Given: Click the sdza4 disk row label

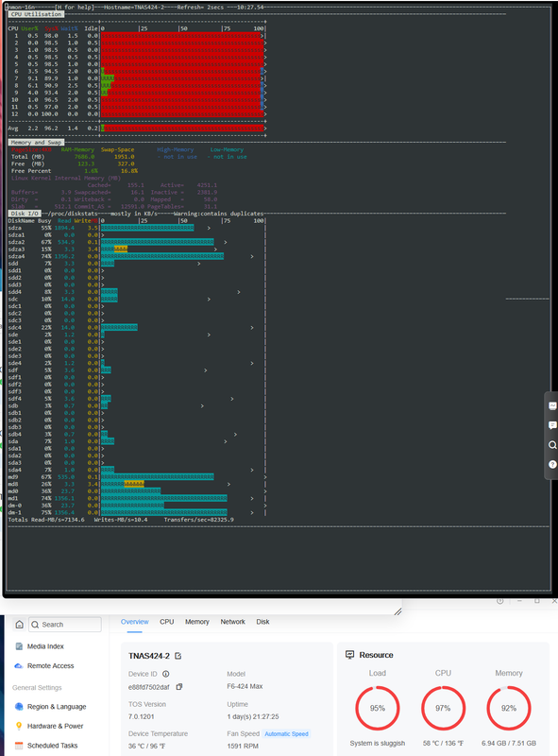Looking at the screenshot, I should click(x=16, y=256).
